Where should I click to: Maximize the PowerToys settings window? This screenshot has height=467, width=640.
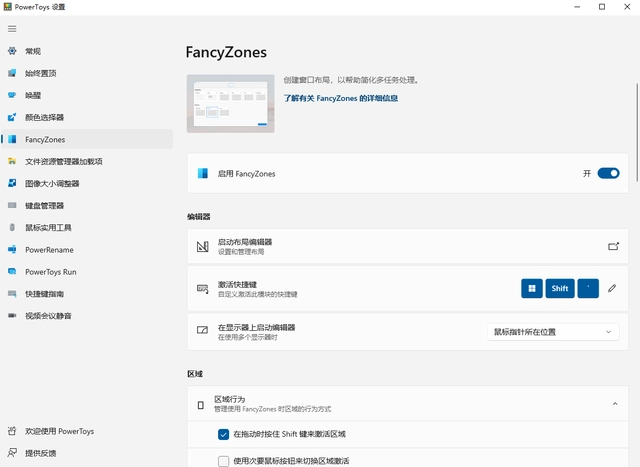(x=602, y=7)
